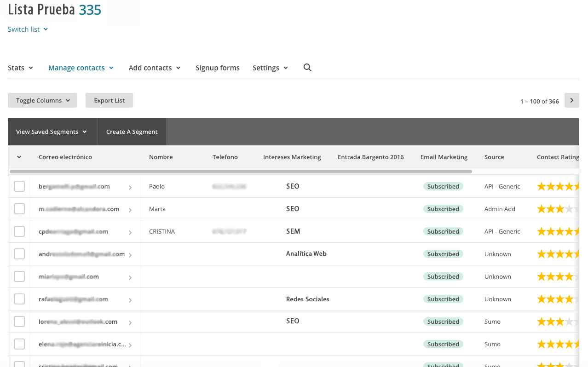This screenshot has height=367, width=588.
Task: Click the Export List button
Action: 109,100
